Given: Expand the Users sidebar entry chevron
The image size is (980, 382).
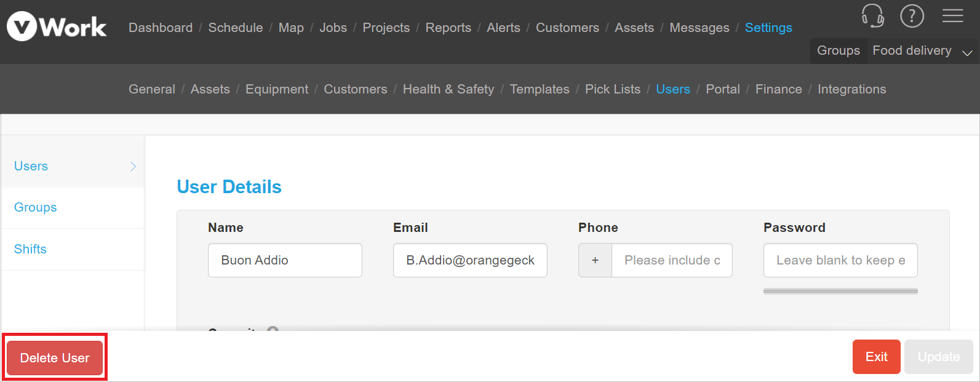Looking at the screenshot, I should pyautogui.click(x=132, y=166).
